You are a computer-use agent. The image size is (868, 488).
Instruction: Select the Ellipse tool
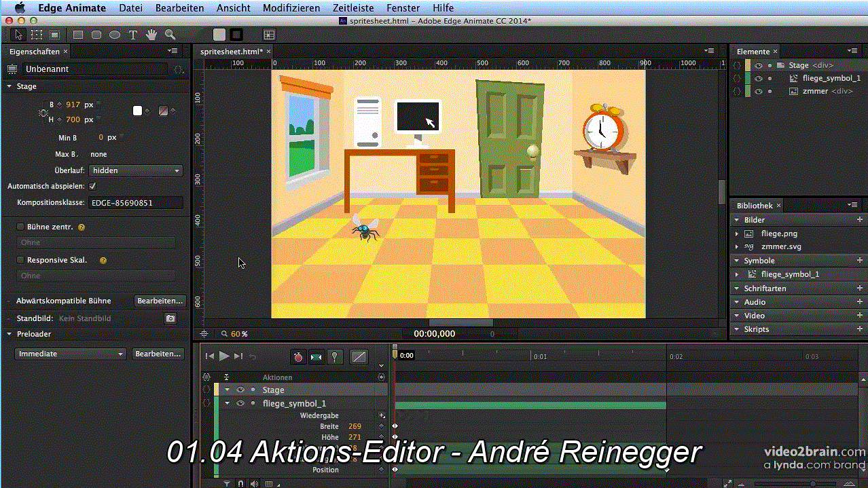[x=115, y=35]
